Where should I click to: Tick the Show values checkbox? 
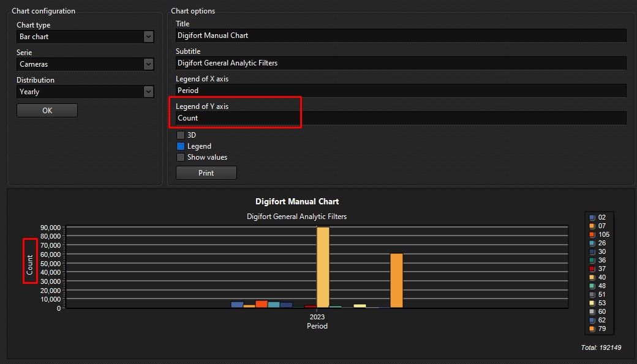(x=181, y=157)
